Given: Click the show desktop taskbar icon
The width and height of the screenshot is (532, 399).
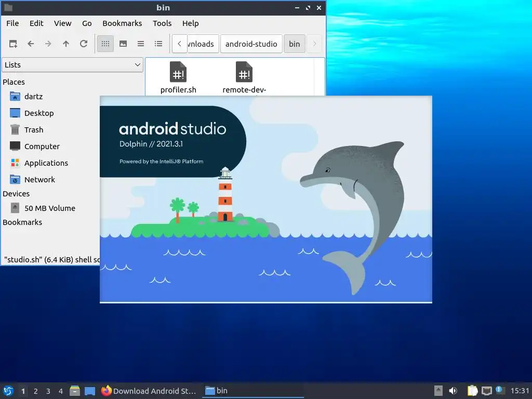Looking at the screenshot, I should 90,391.
